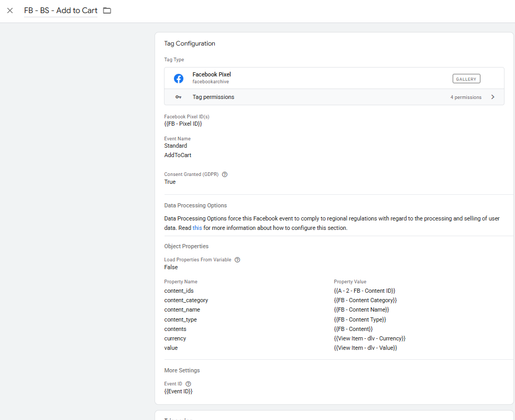
Task: Click the key icon for Tag permissions
Action: [179, 97]
